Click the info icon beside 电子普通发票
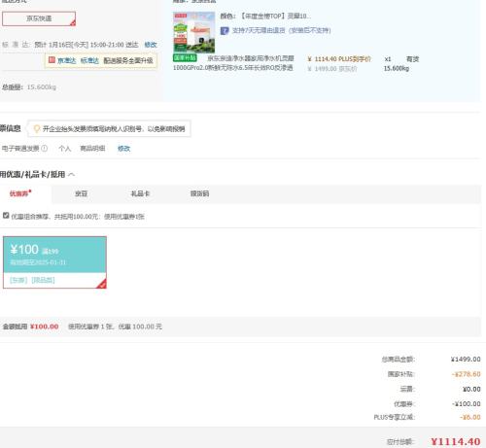 tap(45, 149)
